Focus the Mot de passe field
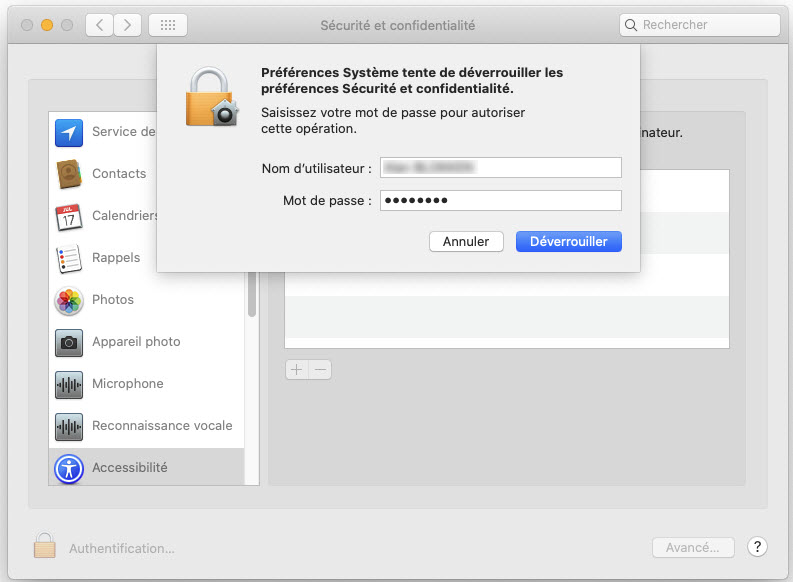This screenshot has width=793, height=582. click(500, 201)
